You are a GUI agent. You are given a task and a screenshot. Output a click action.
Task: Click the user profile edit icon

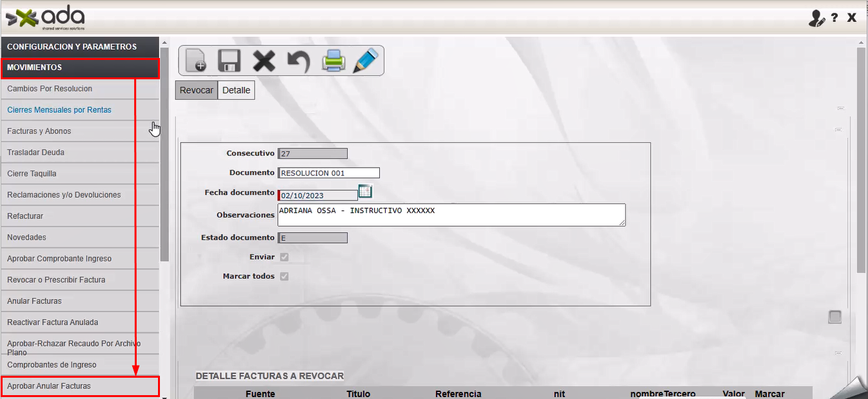[816, 18]
